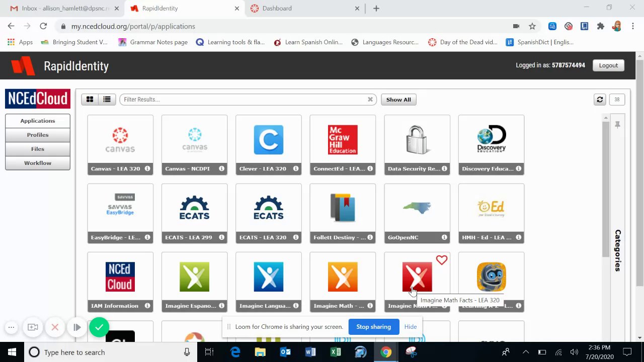
Task: Open the Applications section
Action: coord(38,121)
